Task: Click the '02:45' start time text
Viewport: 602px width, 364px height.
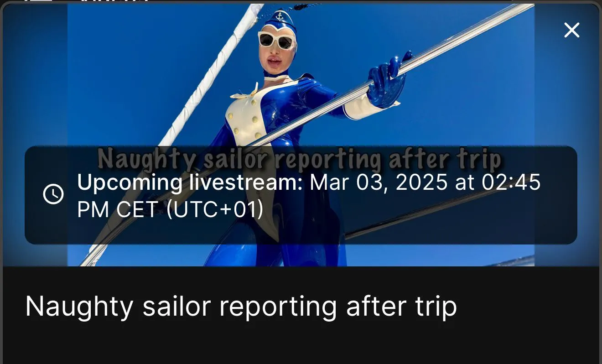Action: click(511, 183)
